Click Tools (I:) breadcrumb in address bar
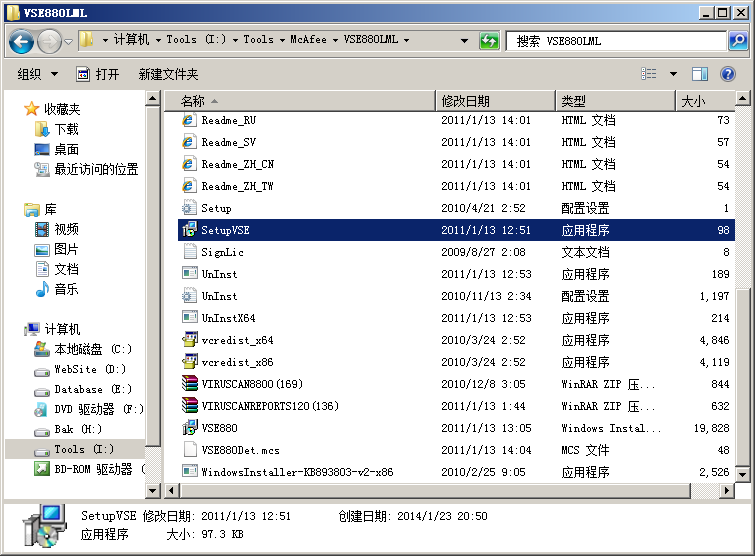Screen dimensions: 755x556 pos(195,39)
